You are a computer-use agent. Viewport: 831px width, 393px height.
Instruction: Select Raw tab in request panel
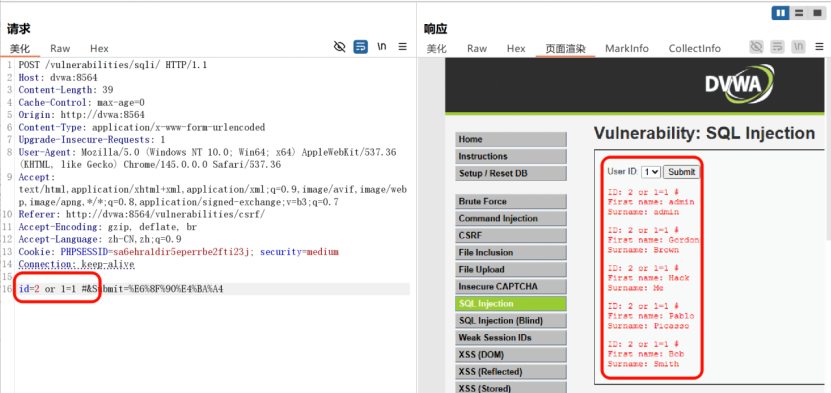[60, 49]
